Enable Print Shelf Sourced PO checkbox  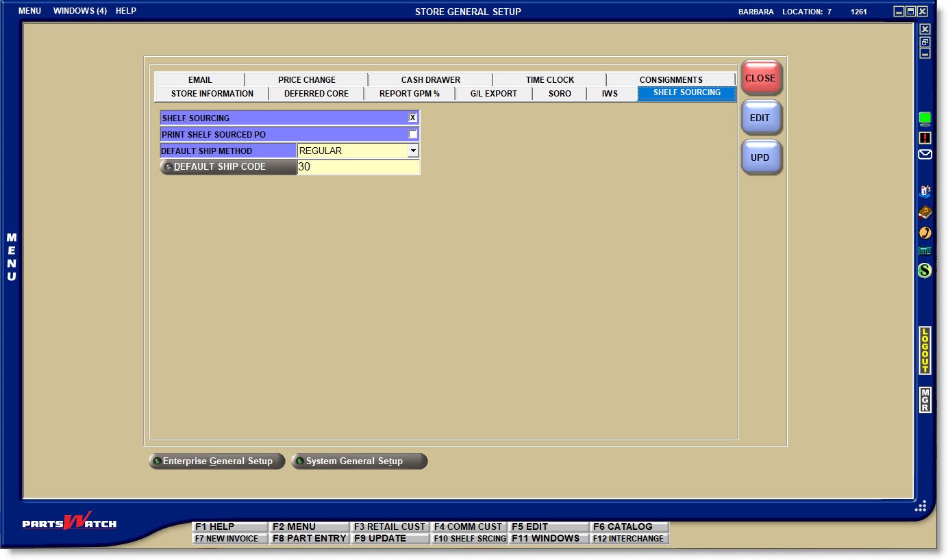coord(412,134)
